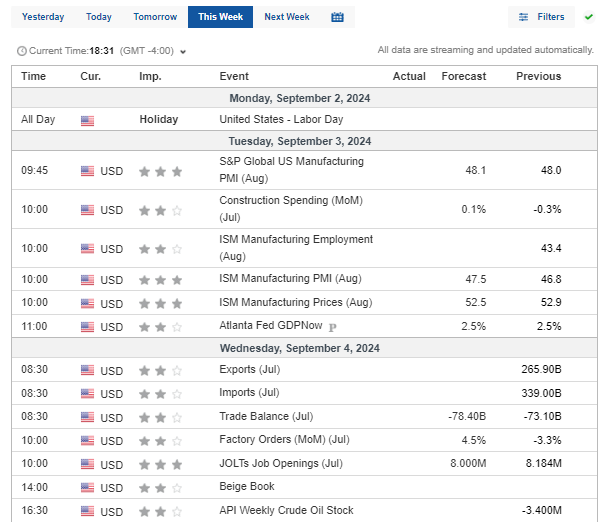Screen dimensions: 601x522
Task: Open the calendar date picker icon
Action: click(337, 17)
